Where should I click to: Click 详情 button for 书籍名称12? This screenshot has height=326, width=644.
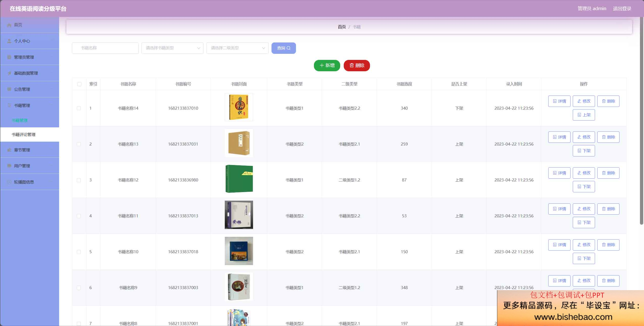click(x=559, y=173)
